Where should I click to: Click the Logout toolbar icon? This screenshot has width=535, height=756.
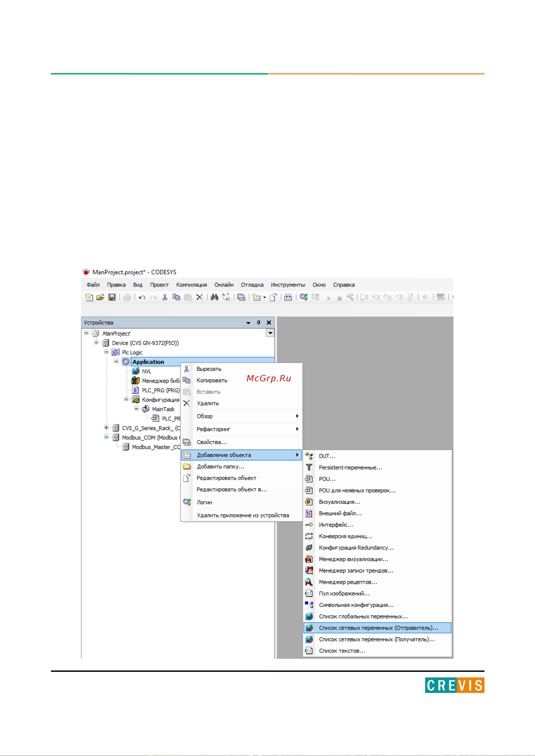coord(315,297)
